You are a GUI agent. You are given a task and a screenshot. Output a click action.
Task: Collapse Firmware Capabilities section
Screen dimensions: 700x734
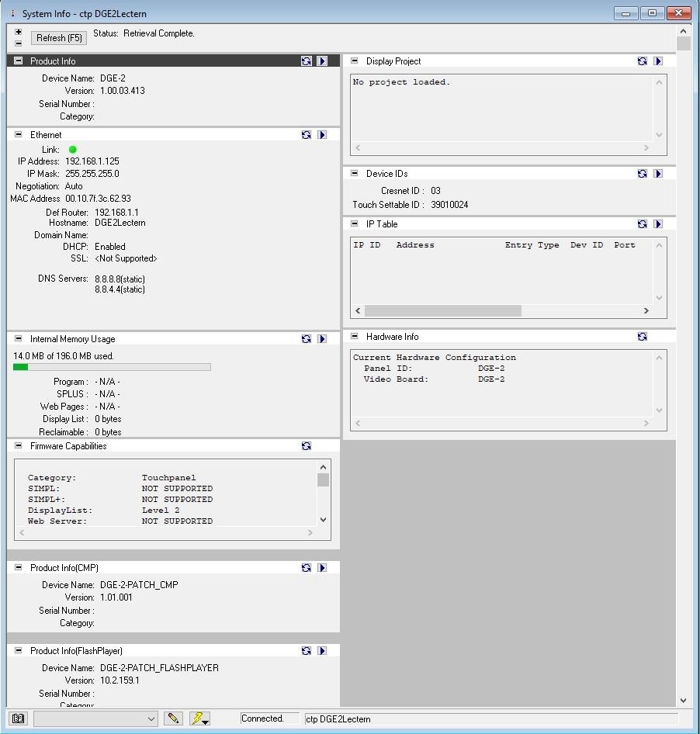coord(19,445)
